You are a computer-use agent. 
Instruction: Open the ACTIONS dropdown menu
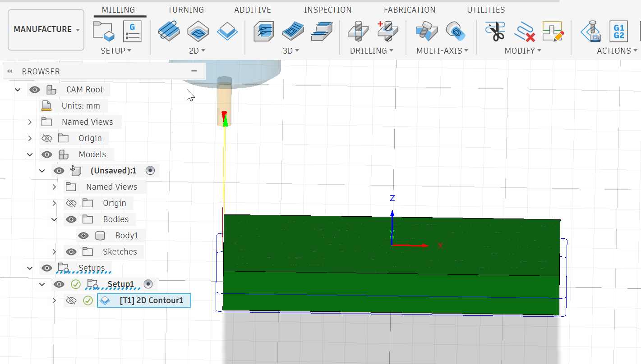click(x=617, y=51)
